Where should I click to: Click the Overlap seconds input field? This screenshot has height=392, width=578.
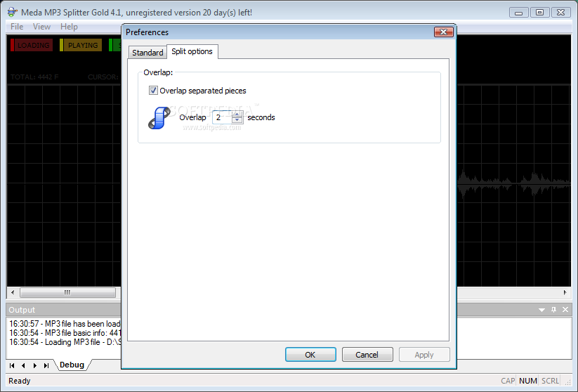(x=222, y=117)
